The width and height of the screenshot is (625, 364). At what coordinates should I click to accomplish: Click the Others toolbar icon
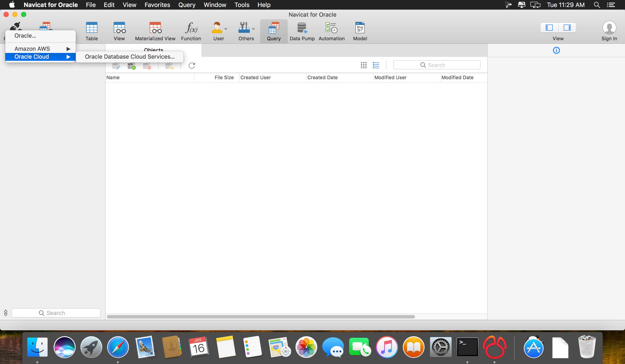coord(244,28)
